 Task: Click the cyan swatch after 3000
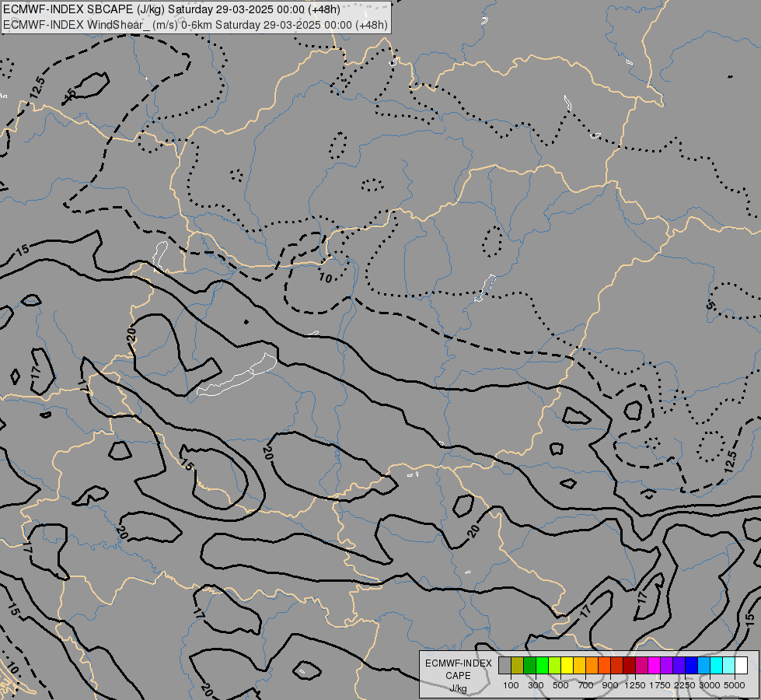[x=717, y=666]
